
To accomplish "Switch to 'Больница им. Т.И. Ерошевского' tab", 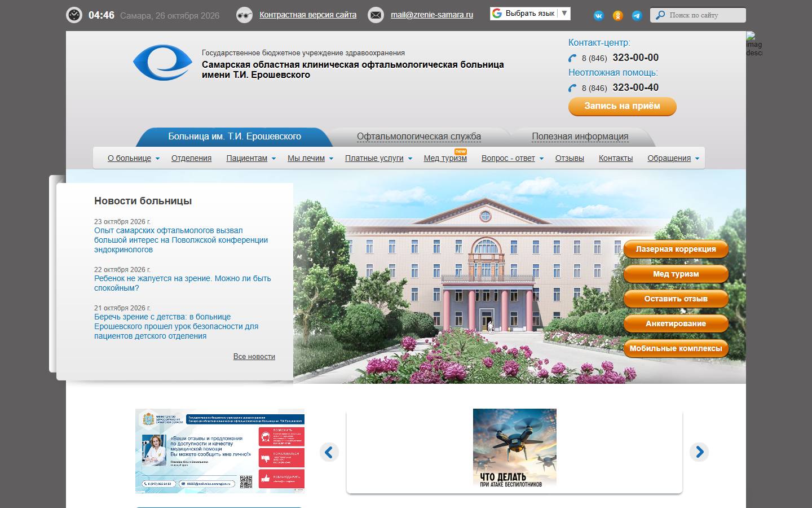I will pos(235,137).
